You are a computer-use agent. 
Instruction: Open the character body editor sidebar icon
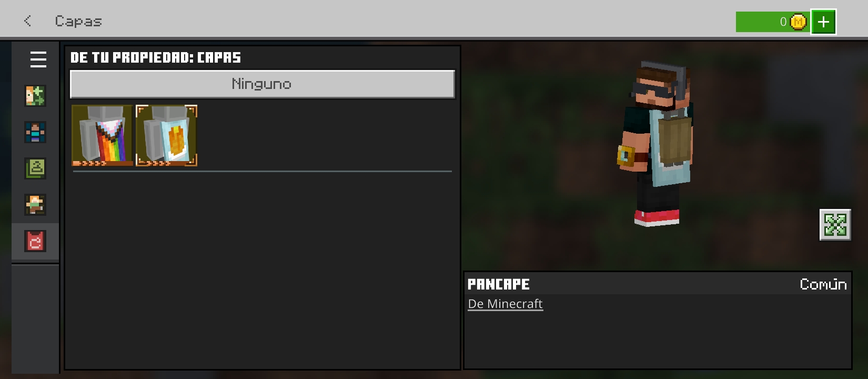[x=35, y=96]
